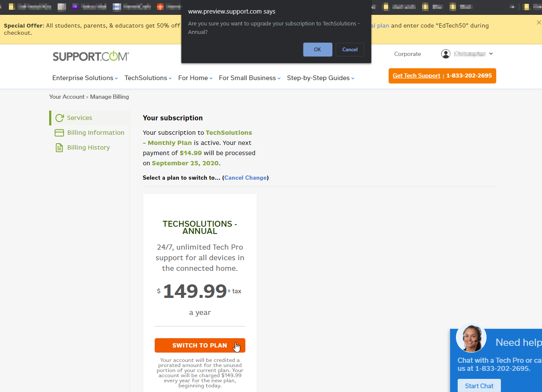The width and height of the screenshot is (542, 392).
Task: Click the Switch to Plan button
Action: (200, 345)
